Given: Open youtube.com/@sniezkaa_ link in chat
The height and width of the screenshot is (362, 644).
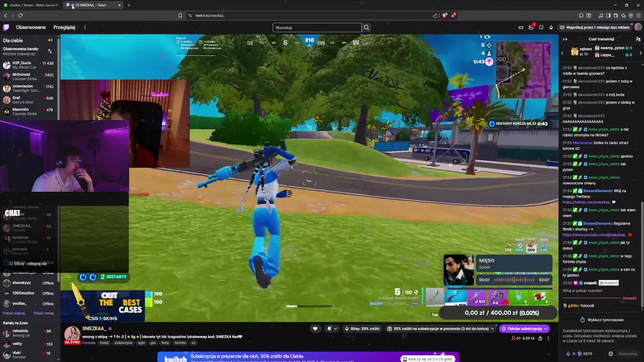Looking at the screenshot, I should click(x=594, y=235).
